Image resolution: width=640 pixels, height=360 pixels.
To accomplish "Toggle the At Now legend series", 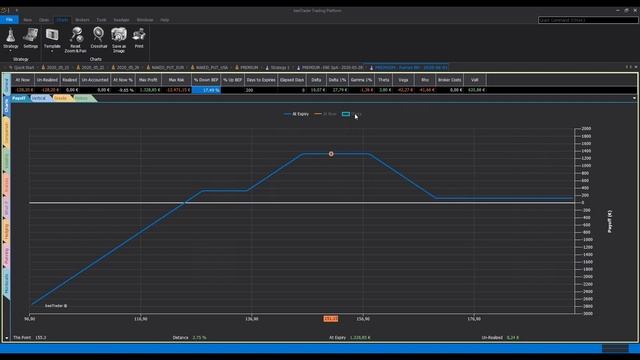I will pyautogui.click(x=326, y=114).
